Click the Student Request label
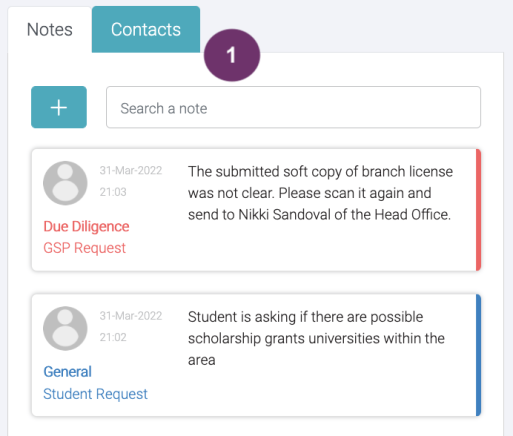This screenshot has height=436, width=513. pyautogui.click(x=95, y=394)
